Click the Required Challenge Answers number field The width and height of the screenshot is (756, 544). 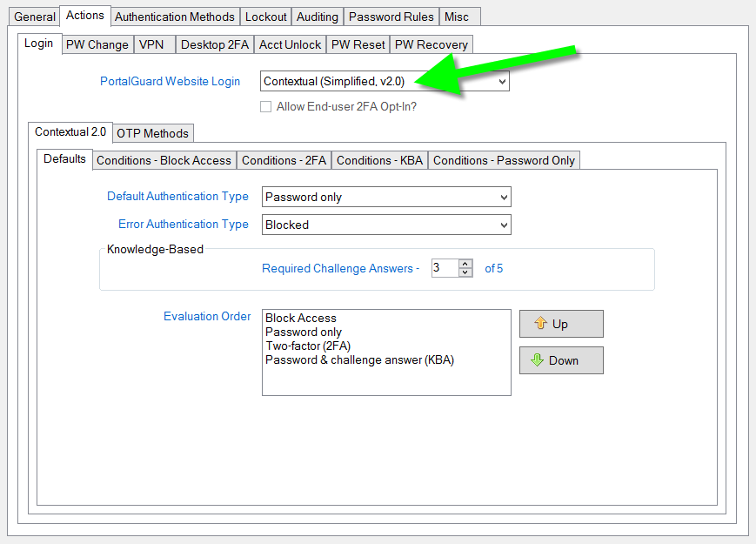pyautogui.click(x=445, y=268)
